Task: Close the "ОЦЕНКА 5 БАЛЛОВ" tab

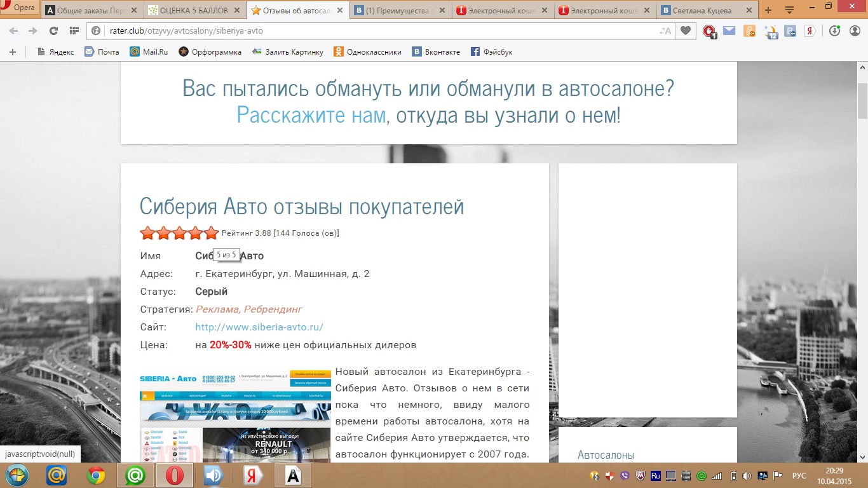Action: 237,10
